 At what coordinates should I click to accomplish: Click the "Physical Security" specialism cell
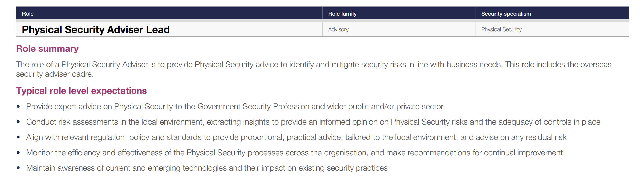[501, 29]
